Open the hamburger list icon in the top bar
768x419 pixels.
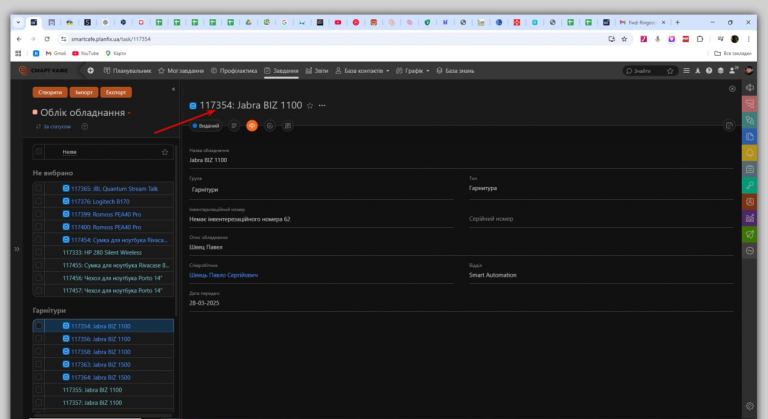[x=686, y=71]
